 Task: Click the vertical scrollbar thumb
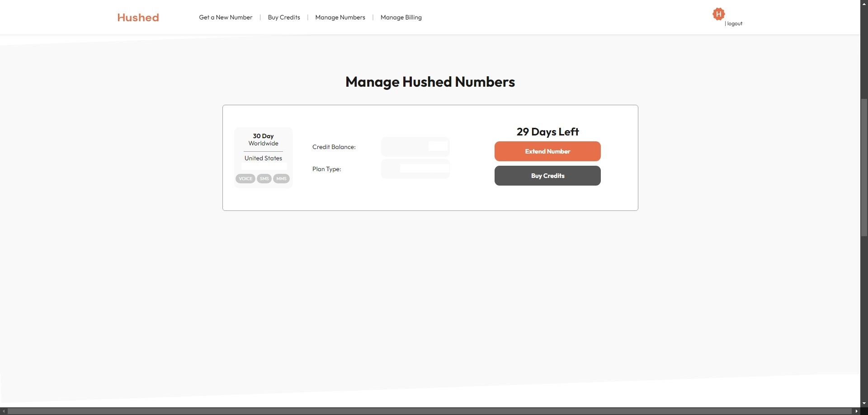pyautogui.click(x=864, y=167)
